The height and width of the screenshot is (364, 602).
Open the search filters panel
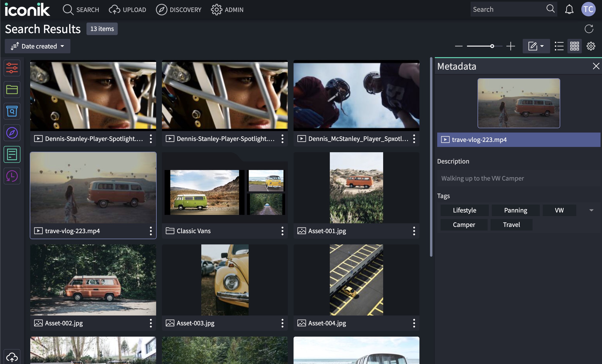point(12,68)
